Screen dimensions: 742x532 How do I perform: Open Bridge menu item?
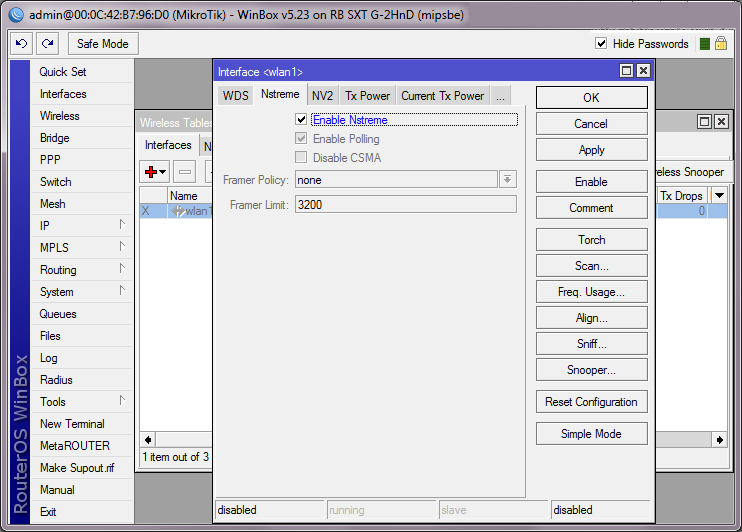click(x=81, y=138)
